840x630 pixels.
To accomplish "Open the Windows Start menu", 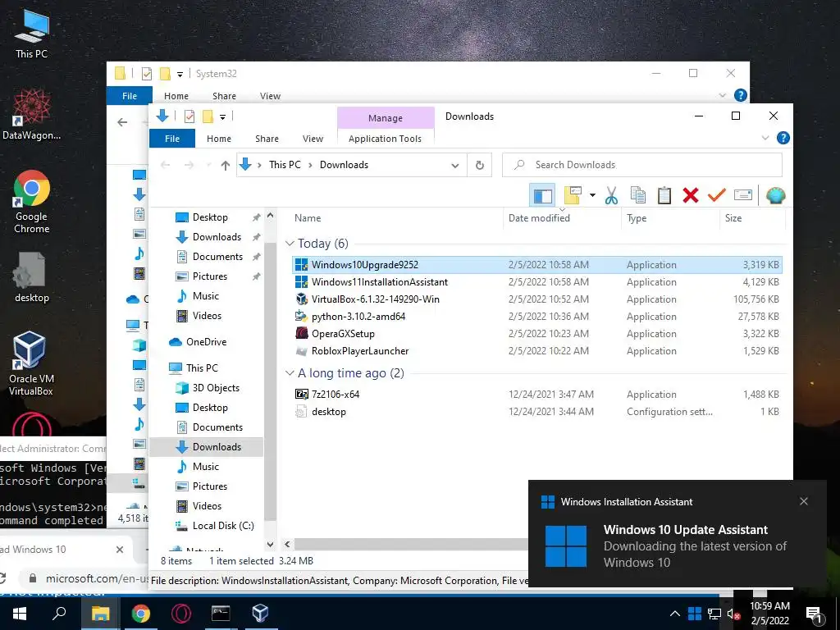I will click(20, 613).
